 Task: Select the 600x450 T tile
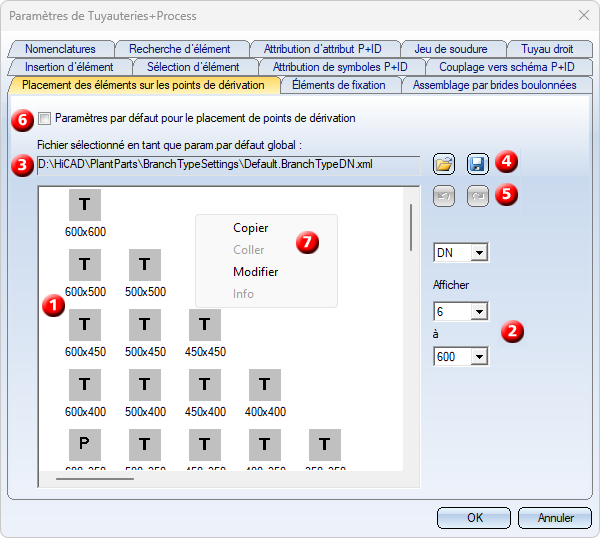[85, 325]
